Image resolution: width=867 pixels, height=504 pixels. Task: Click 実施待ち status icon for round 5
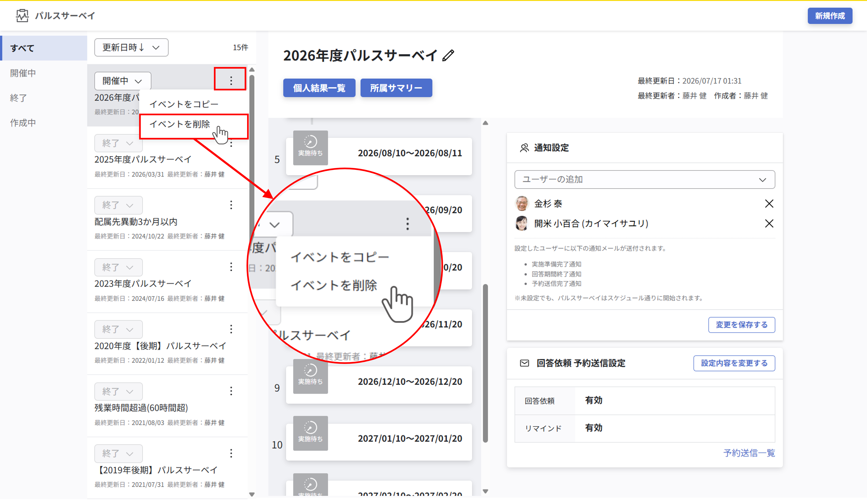click(x=310, y=148)
